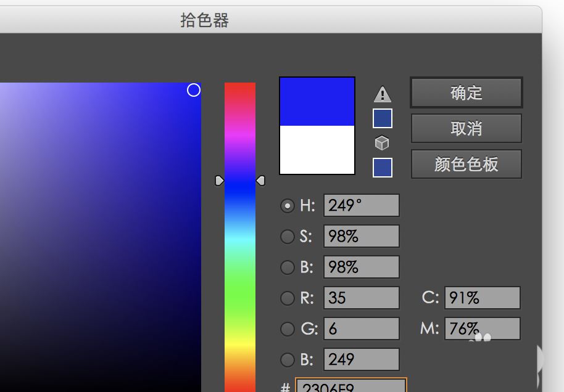Select the closest in-gamut color swatch
This screenshot has height=392, width=564.
point(382,118)
